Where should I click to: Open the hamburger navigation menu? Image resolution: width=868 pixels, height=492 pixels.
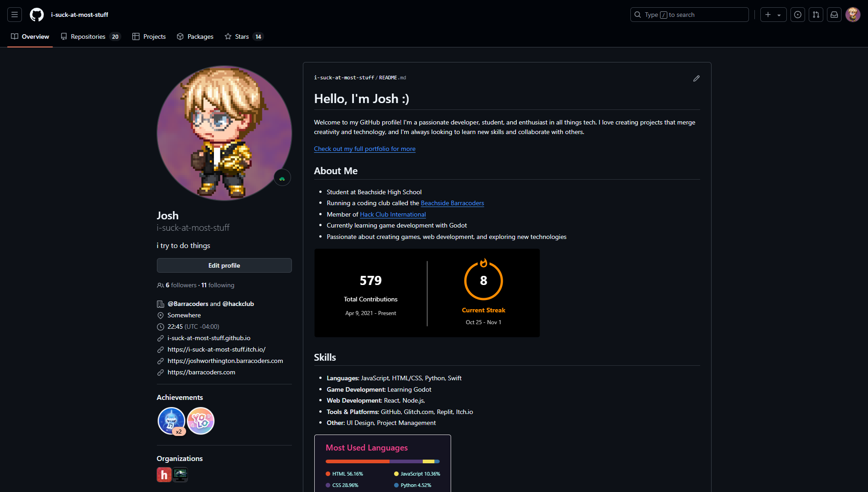[15, 15]
